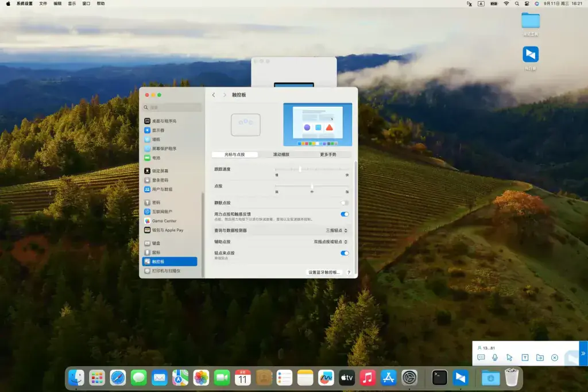Viewport: 588px width, 392px height.
Task: Open Music app from the Dock
Action: (367, 378)
